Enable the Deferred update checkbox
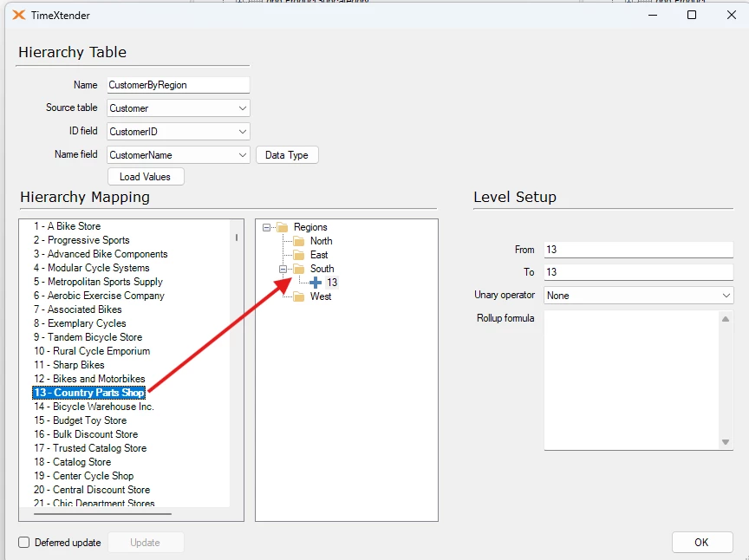 (x=24, y=543)
